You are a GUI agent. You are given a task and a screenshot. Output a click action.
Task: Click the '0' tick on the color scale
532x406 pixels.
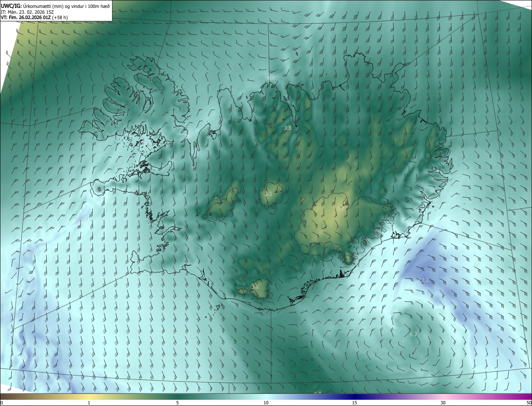(x=2, y=403)
